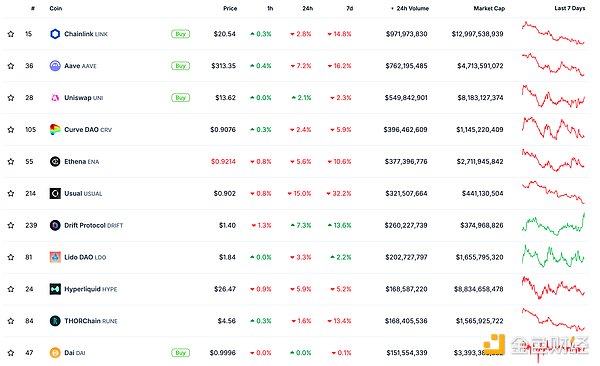Click the Ethena coin logo icon
The width and height of the screenshot is (600, 366).
[55, 162]
